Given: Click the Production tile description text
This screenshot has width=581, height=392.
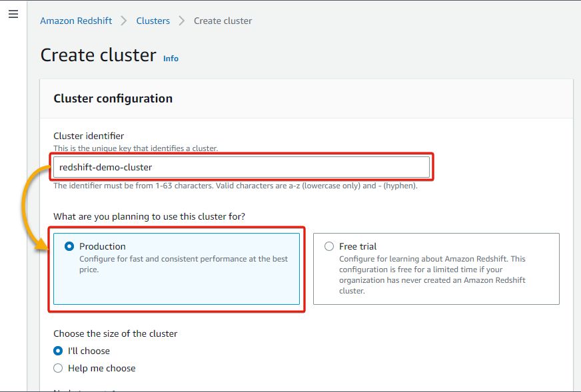Looking at the screenshot, I should tap(183, 264).
